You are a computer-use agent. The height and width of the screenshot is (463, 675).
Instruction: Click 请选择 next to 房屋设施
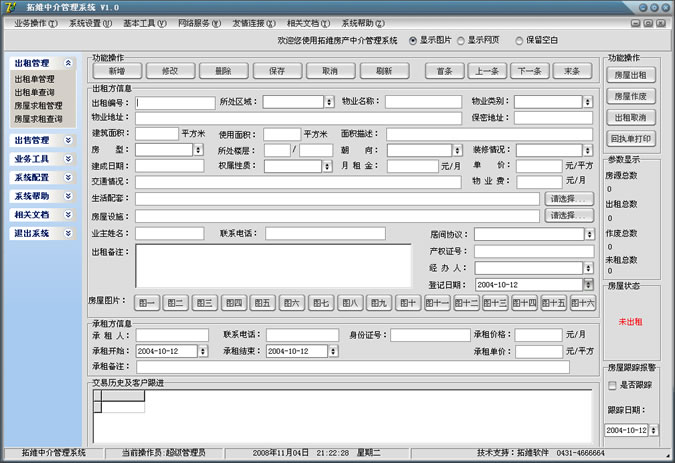[569, 215]
